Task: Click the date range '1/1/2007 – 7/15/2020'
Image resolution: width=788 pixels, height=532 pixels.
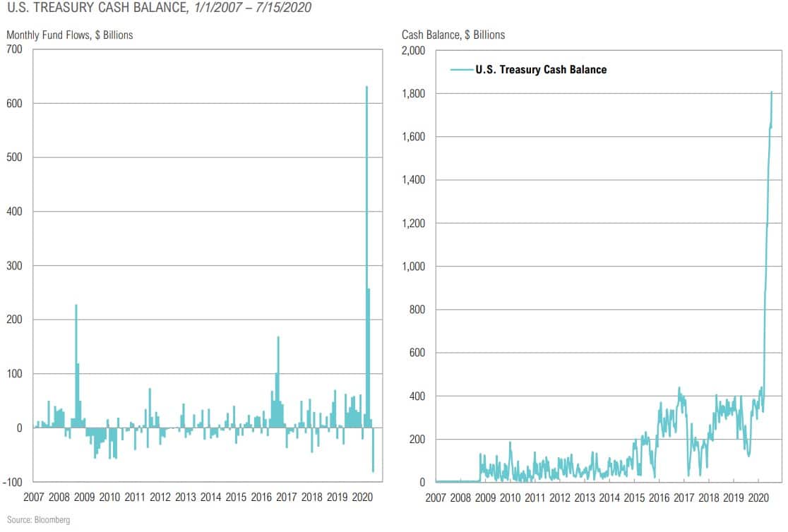Action: [x=253, y=8]
